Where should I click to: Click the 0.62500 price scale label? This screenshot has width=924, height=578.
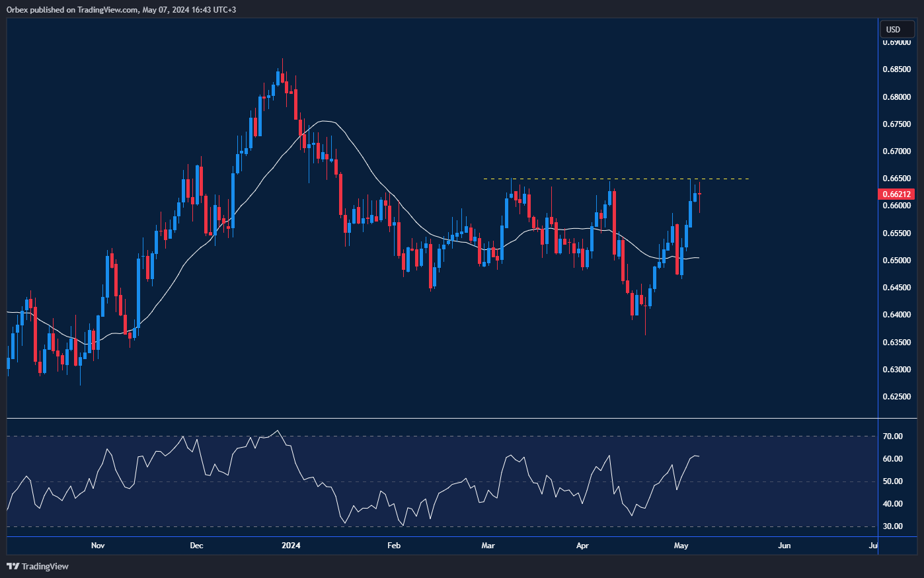[896, 397]
